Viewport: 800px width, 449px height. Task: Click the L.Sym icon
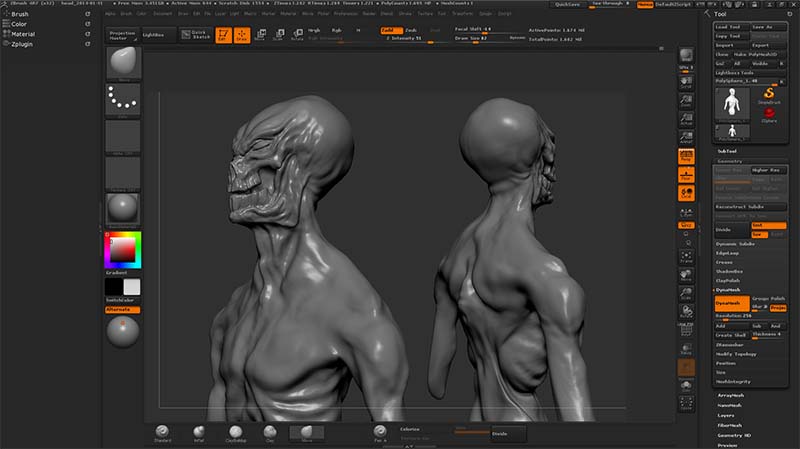pyautogui.click(x=686, y=212)
